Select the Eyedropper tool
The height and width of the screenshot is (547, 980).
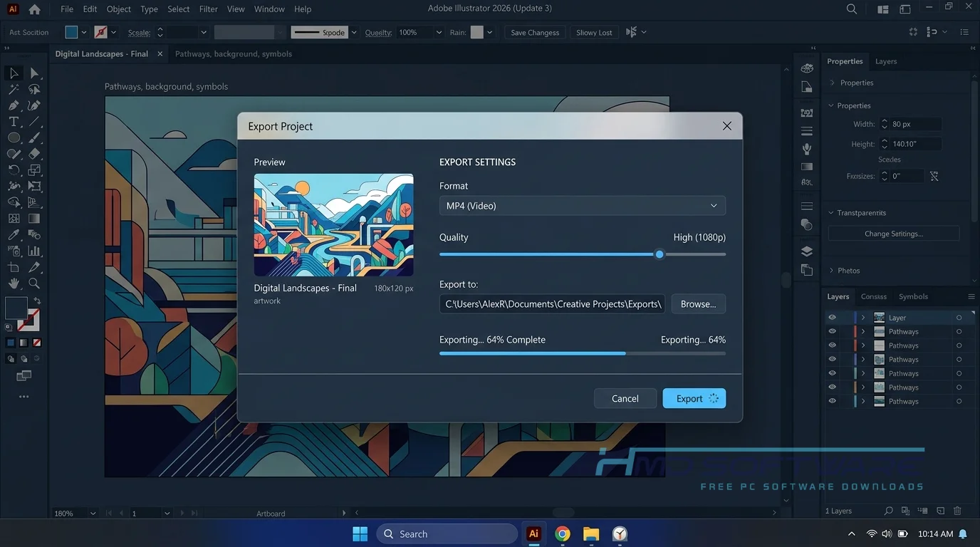(x=14, y=234)
